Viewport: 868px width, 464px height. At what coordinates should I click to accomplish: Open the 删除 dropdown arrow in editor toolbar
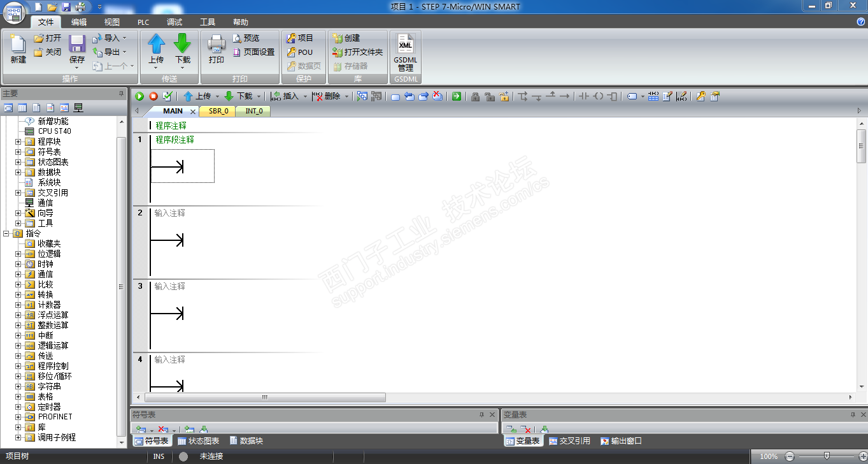coord(347,96)
